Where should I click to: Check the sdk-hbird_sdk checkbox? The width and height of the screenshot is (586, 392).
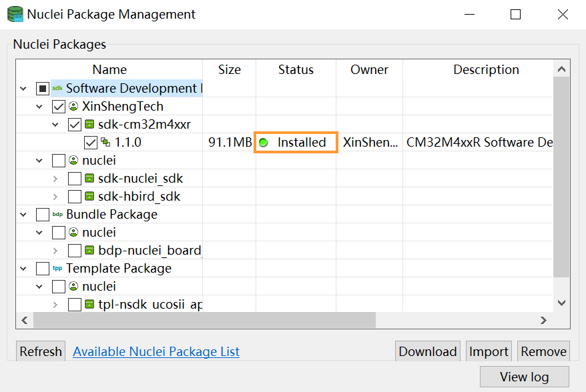(75, 197)
